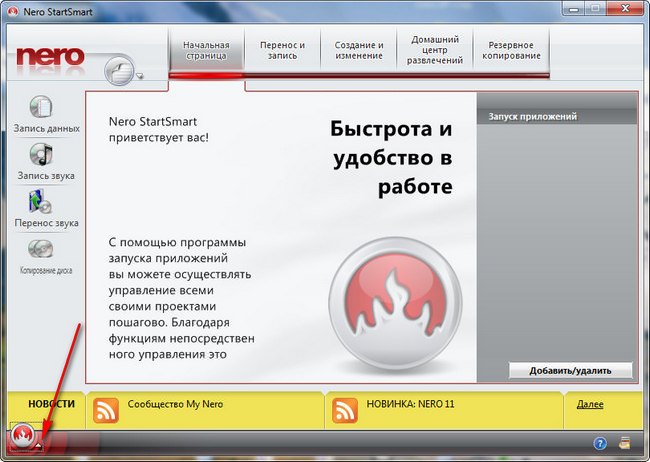Select the Создание и изменение tab
This screenshot has width=650, height=462.
point(359,50)
